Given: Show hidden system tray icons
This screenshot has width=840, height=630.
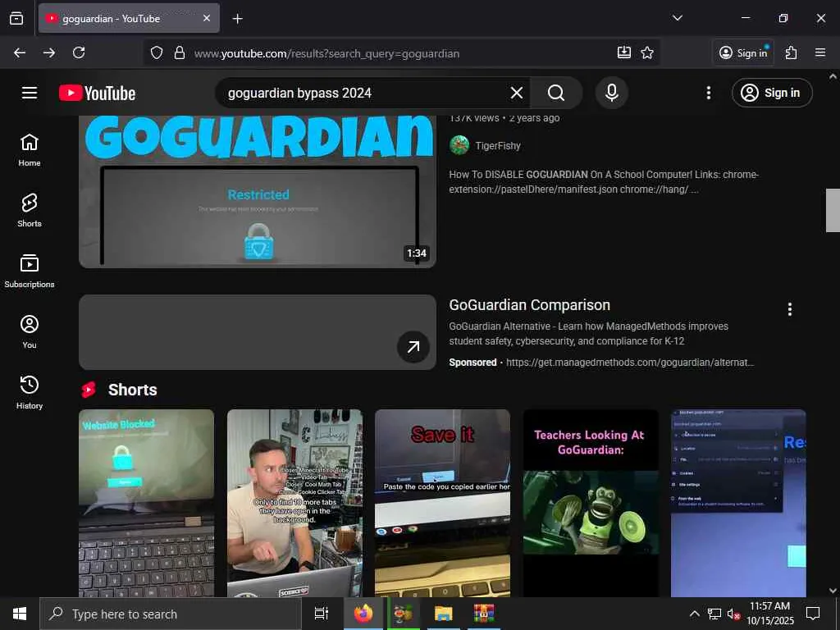Looking at the screenshot, I should pyautogui.click(x=694, y=614).
